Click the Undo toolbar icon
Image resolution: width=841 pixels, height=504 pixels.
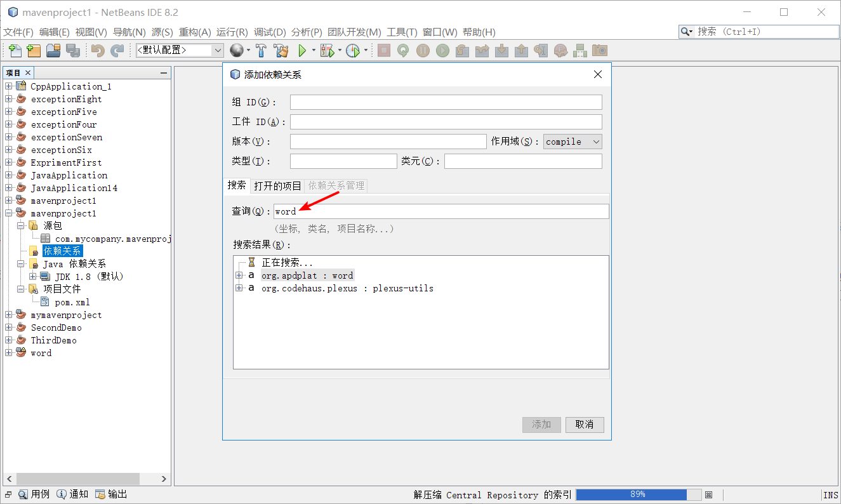98,51
